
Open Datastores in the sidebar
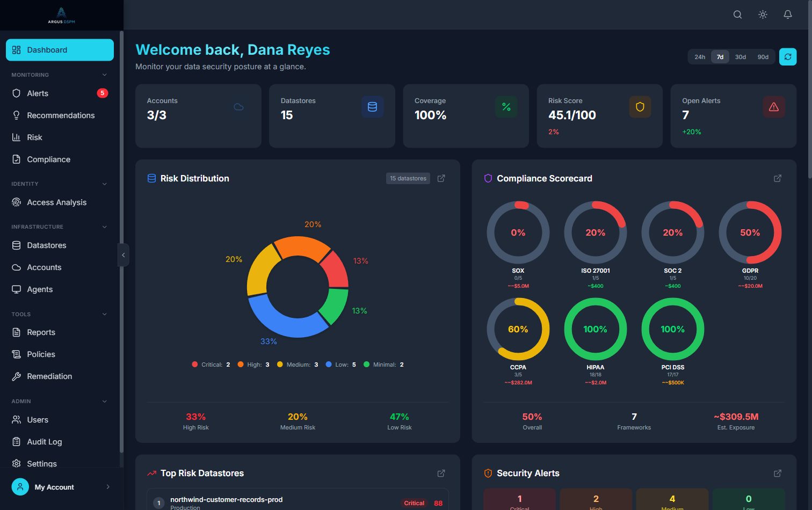point(60,245)
